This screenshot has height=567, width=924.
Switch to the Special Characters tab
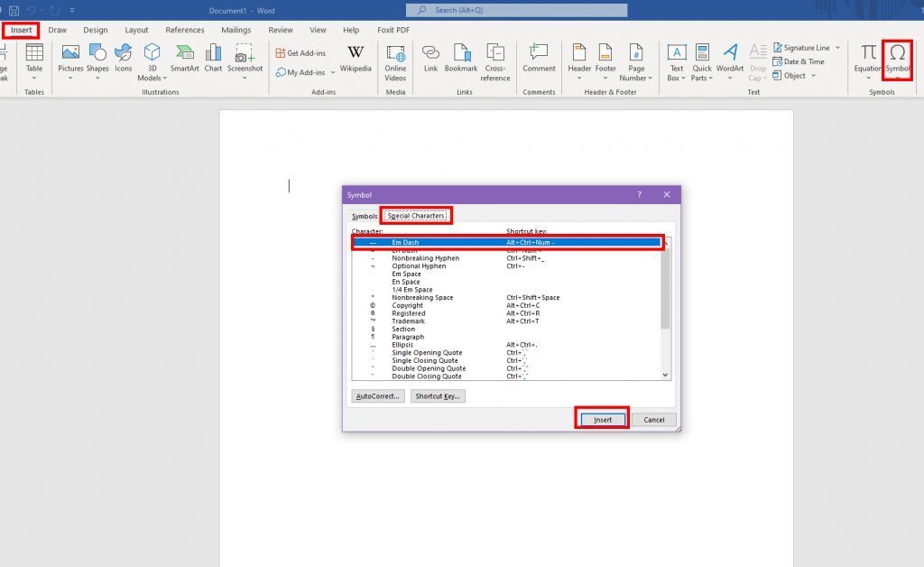point(416,216)
